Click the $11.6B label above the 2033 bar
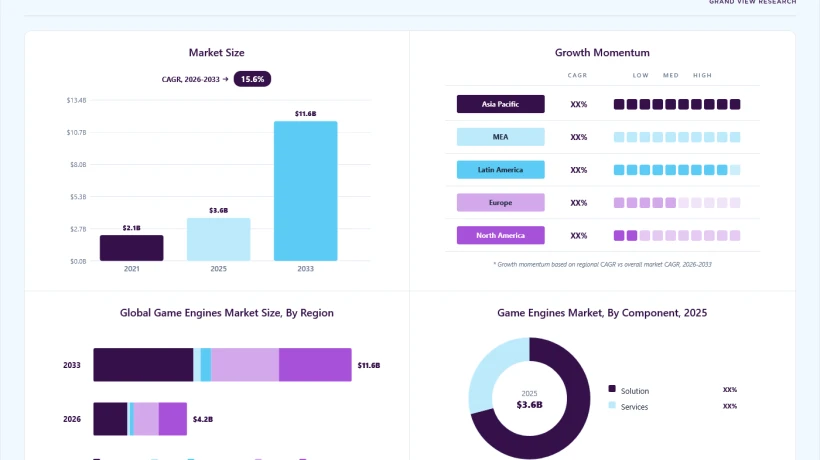Image resolution: width=820 pixels, height=460 pixels. point(305,113)
